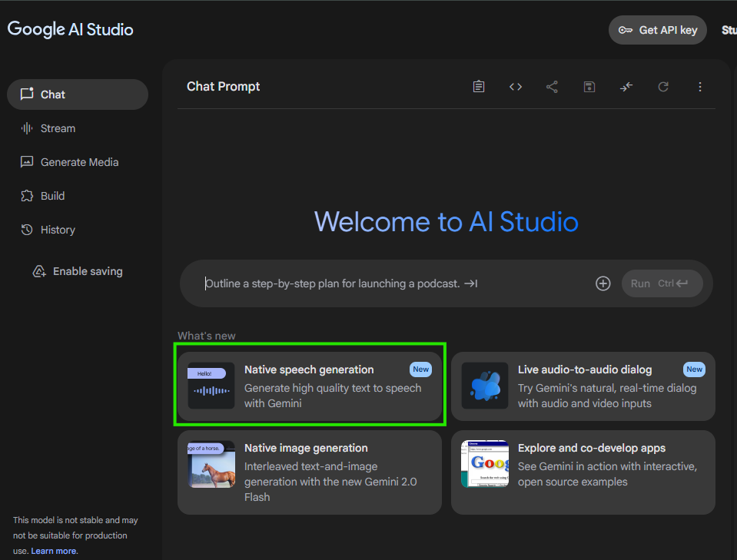Click the Welcome to AI Studio heading
This screenshot has height=560, width=737.
pyautogui.click(x=446, y=221)
